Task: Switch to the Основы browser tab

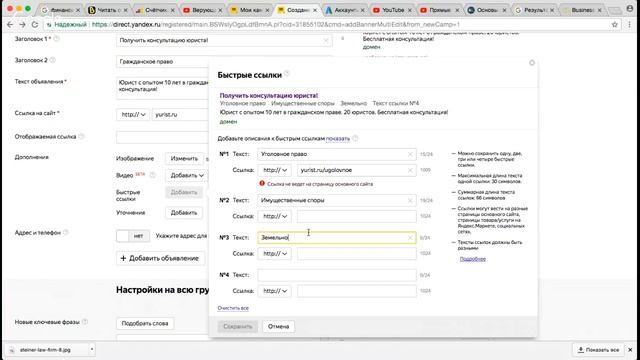Action: [x=487, y=10]
